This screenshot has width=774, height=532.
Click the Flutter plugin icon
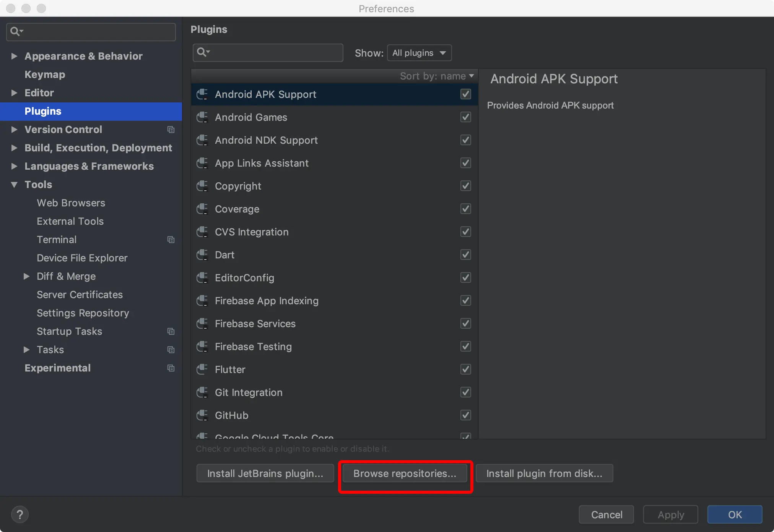point(202,369)
